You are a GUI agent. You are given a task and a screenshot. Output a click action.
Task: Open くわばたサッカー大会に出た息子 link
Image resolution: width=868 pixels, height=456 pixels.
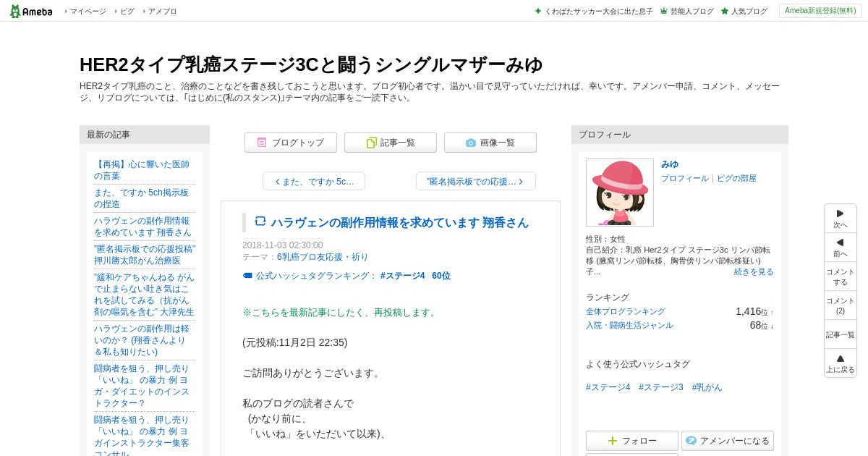click(598, 12)
